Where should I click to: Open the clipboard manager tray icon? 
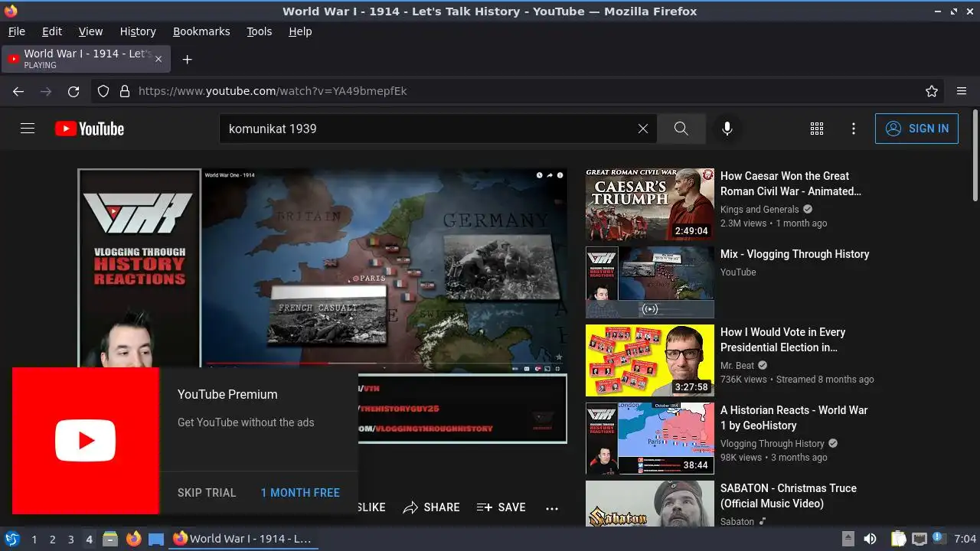pyautogui.click(x=899, y=539)
